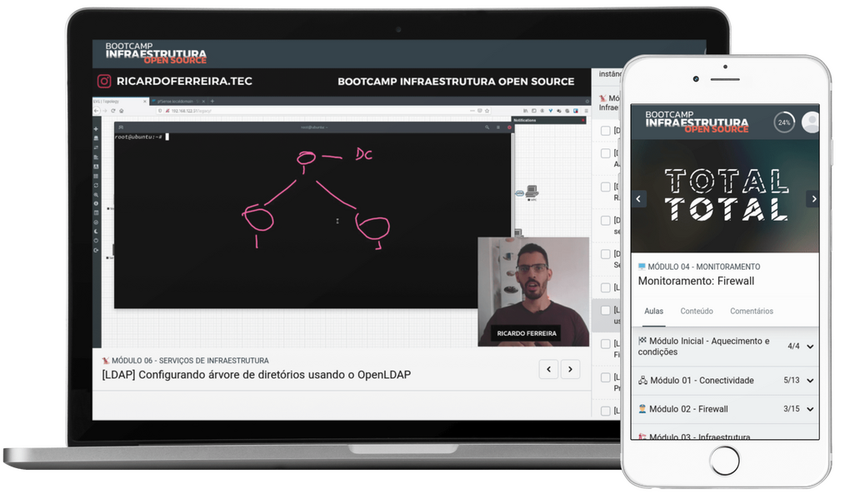This screenshot has height=504, width=850.
Task: Tick the lesson checkbox beside truncated 'R.'
Action: (606, 187)
